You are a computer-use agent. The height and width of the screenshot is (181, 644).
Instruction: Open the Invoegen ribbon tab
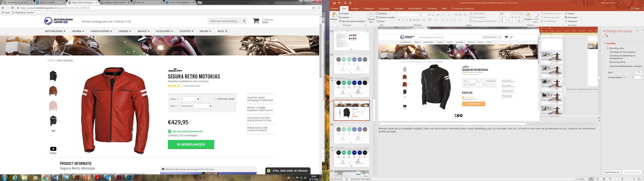(355, 9)
